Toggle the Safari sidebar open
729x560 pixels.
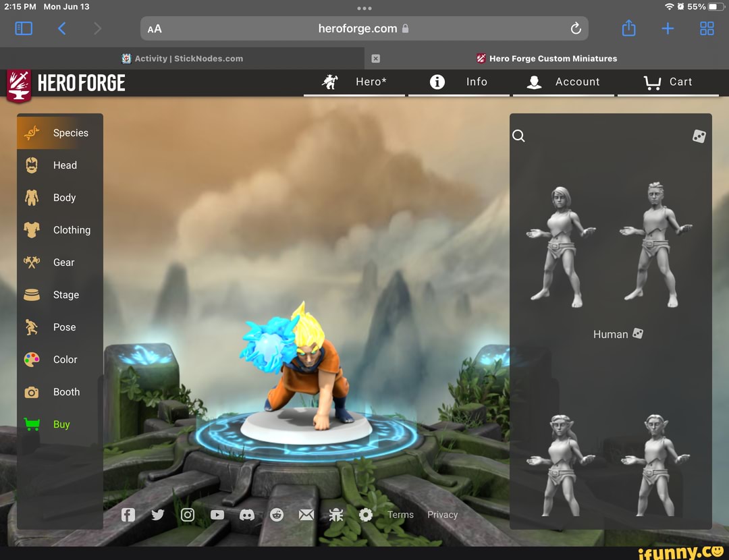25,28
